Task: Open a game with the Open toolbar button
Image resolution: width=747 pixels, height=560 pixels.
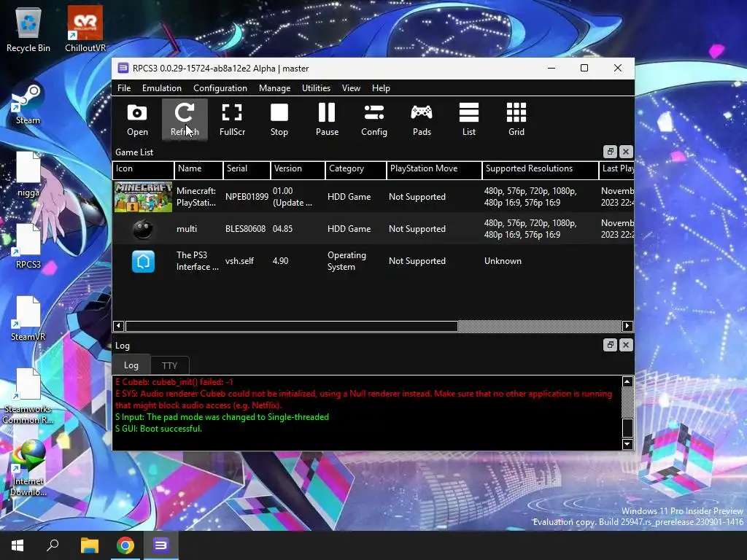Action: tap(137, 120)
